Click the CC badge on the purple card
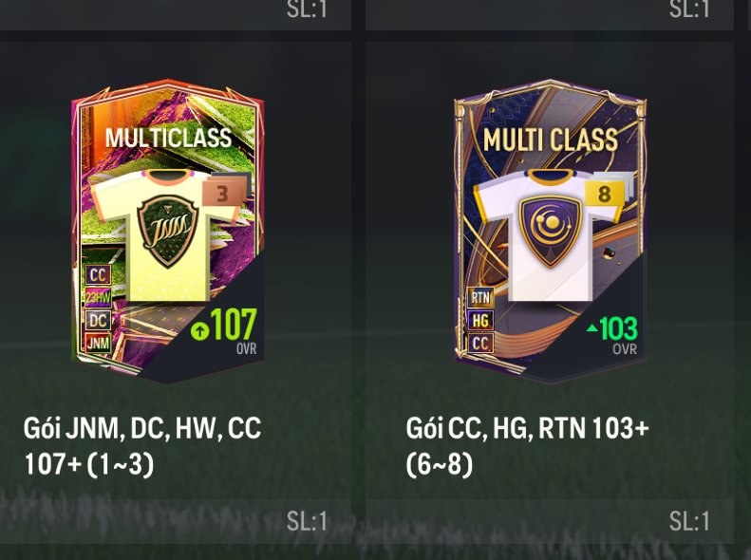The image size is (751, 560). [480, 343]
